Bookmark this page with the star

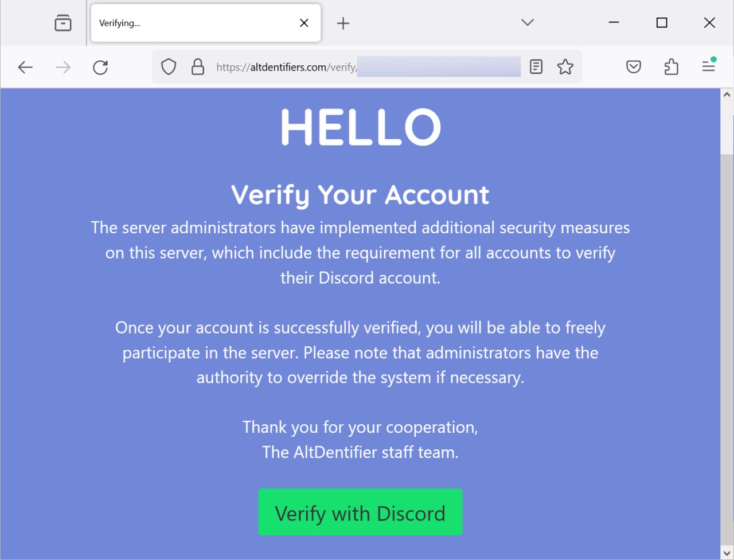point(565,67)
